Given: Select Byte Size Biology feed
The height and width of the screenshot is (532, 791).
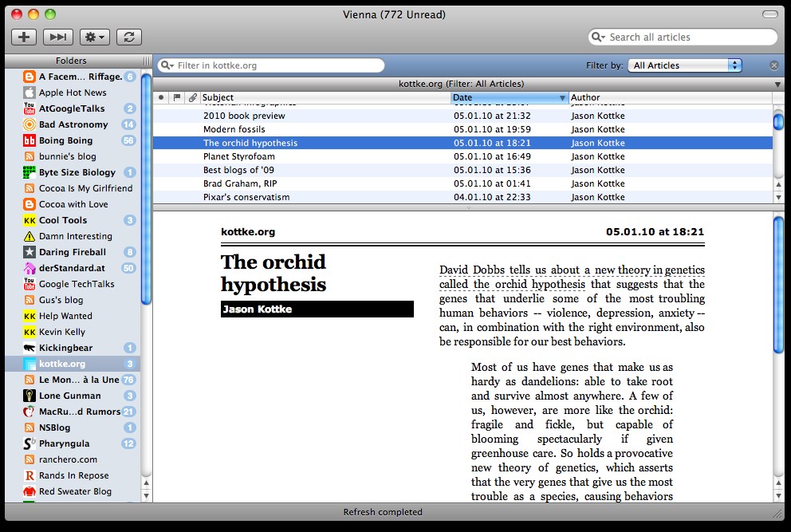Looking at the screenshot, I should click(x=73, y=172).
